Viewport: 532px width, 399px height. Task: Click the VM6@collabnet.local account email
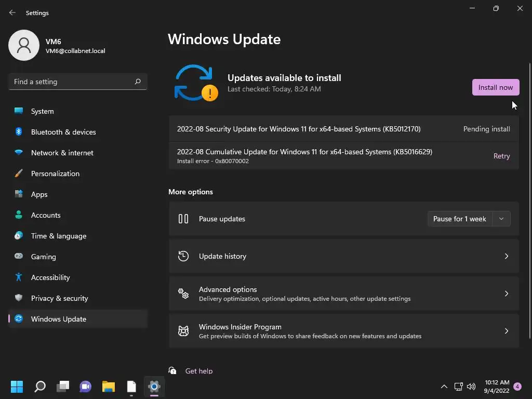(x=75, y=51)
